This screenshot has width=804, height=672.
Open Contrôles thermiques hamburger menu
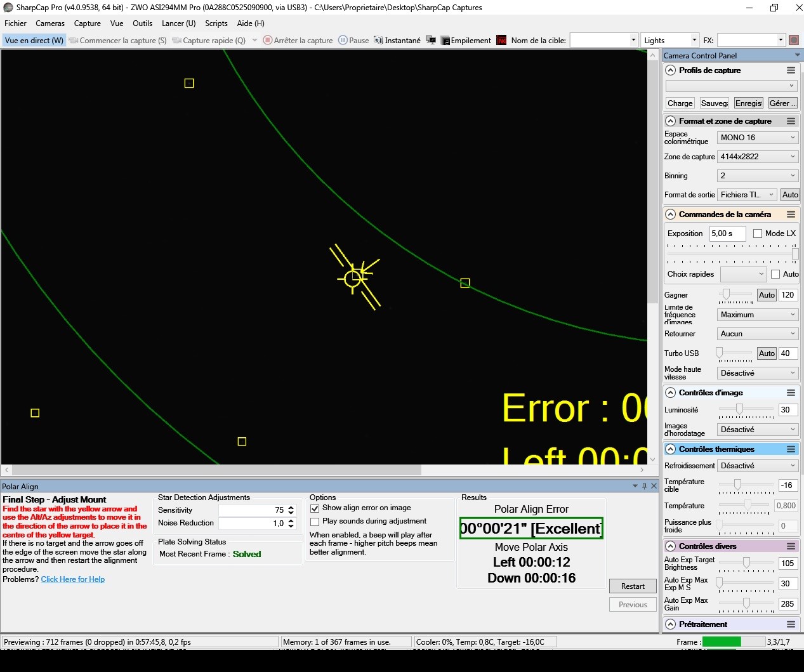(x=791, y=449)
